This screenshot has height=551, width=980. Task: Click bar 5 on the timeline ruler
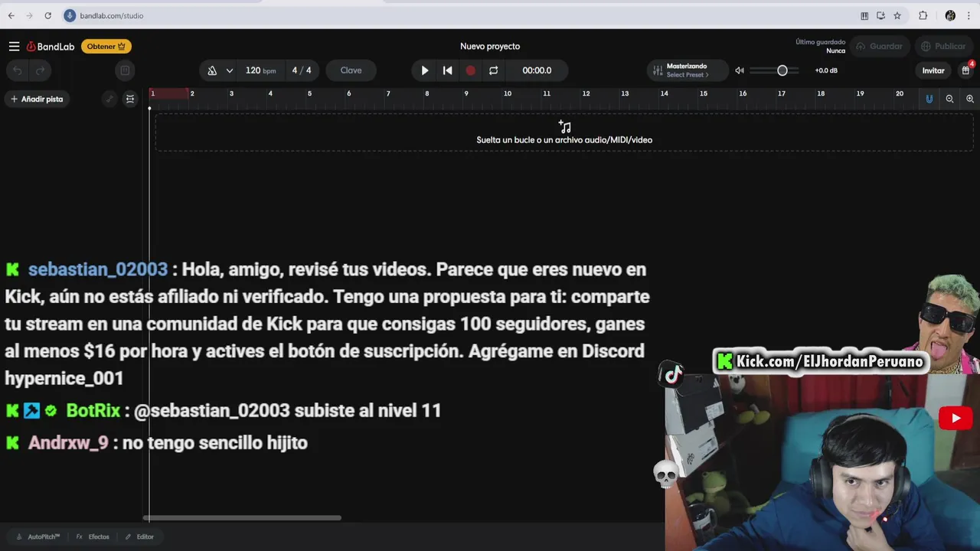coord(309,93)
